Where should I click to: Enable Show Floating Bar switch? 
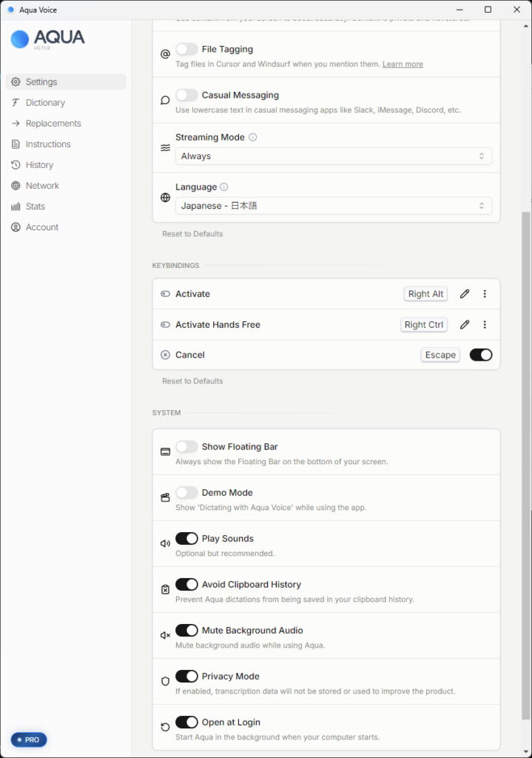(x=186, y=446)
